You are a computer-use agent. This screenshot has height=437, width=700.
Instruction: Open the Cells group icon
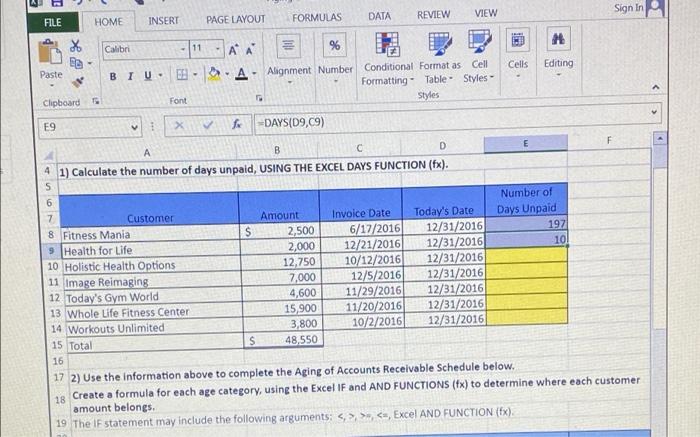(517, 40)
